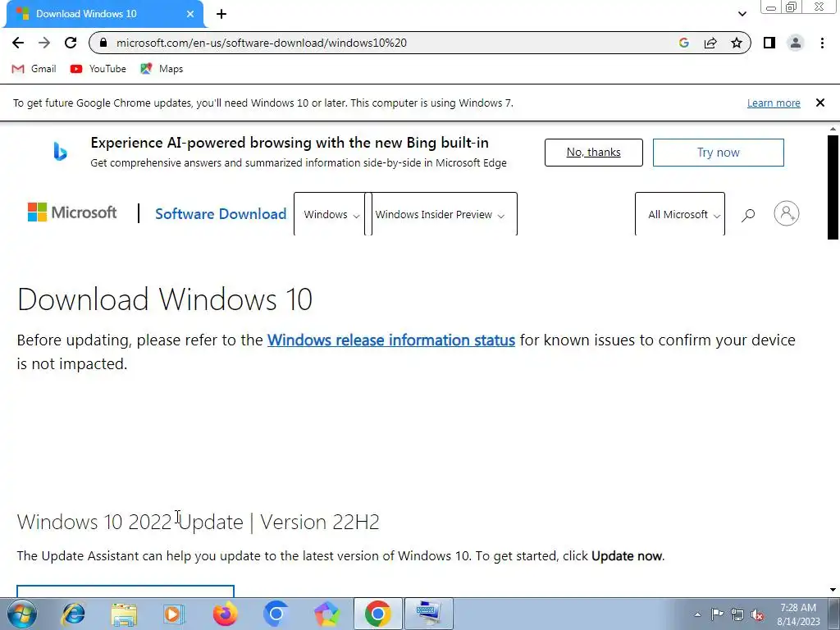Click the muted volume tray icon
This screenshot has height=630, width=840.
tap(757, 615)
